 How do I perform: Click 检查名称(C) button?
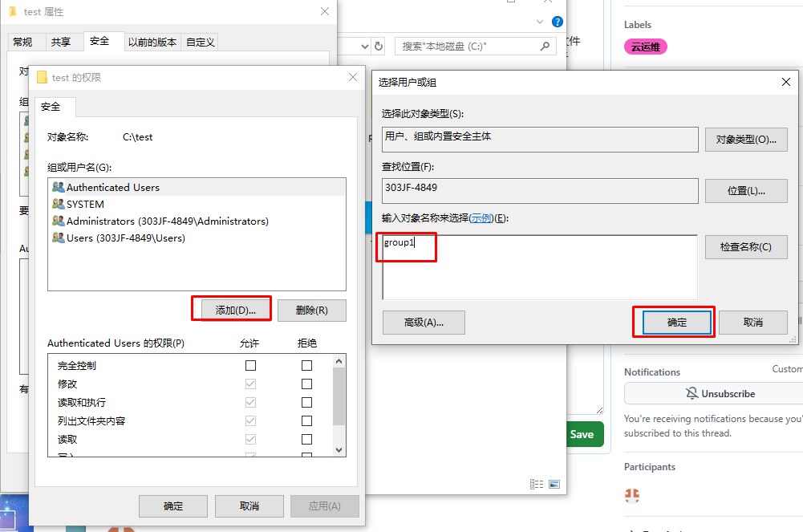(x=746, y=247)
